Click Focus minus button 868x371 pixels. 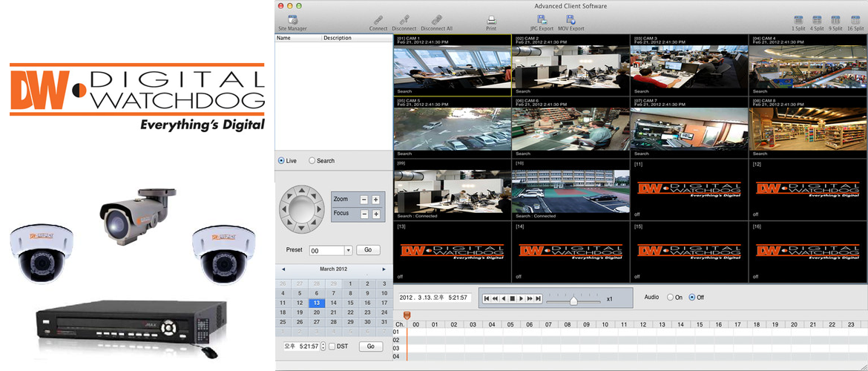pyautogui.click(x=364, y=214)
